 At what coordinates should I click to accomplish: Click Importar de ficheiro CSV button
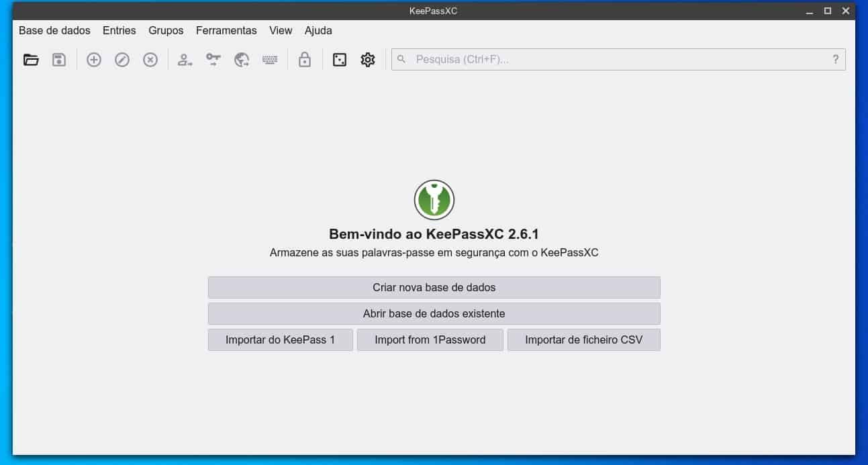[x=584, y=340]
